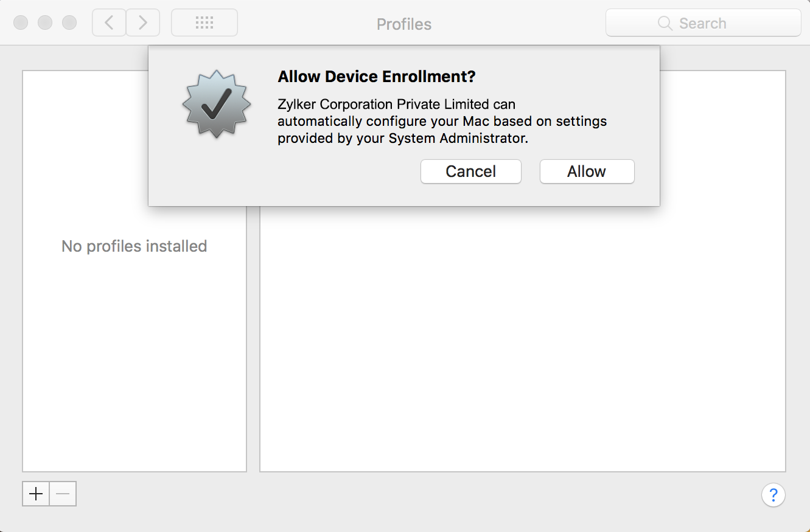Go back with the left arrow button
This screenshot has height=532, width=810.
[x=109, y=23]
